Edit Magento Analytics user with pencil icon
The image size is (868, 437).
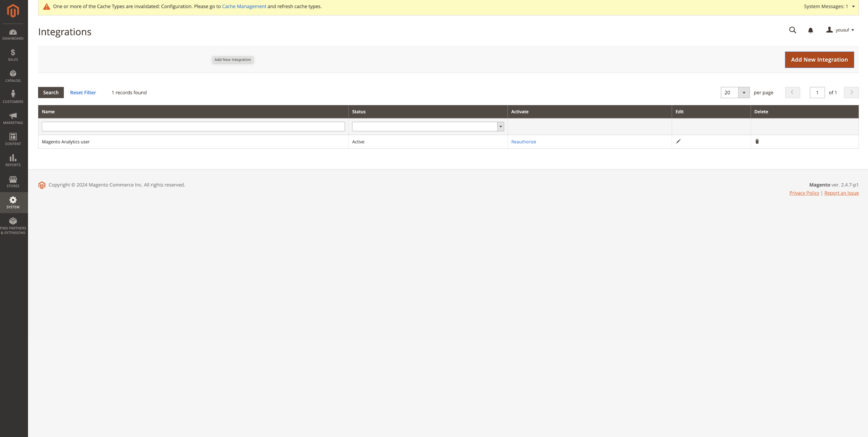click(x=678, y=141)
